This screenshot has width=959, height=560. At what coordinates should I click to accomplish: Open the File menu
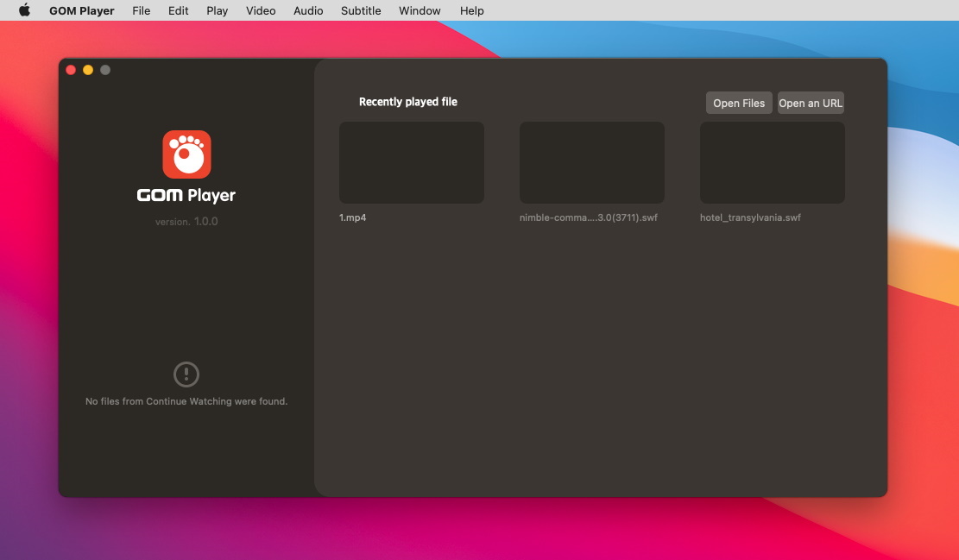tap(142, 10)
